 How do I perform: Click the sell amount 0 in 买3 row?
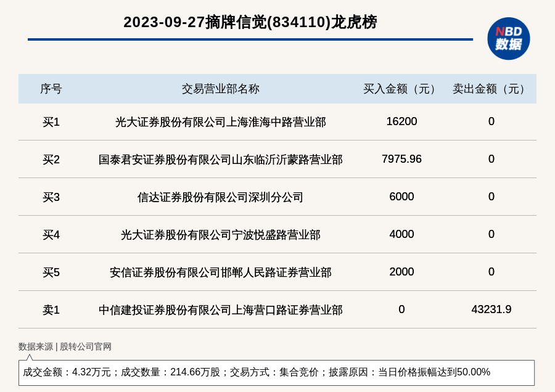click(491, 197)
